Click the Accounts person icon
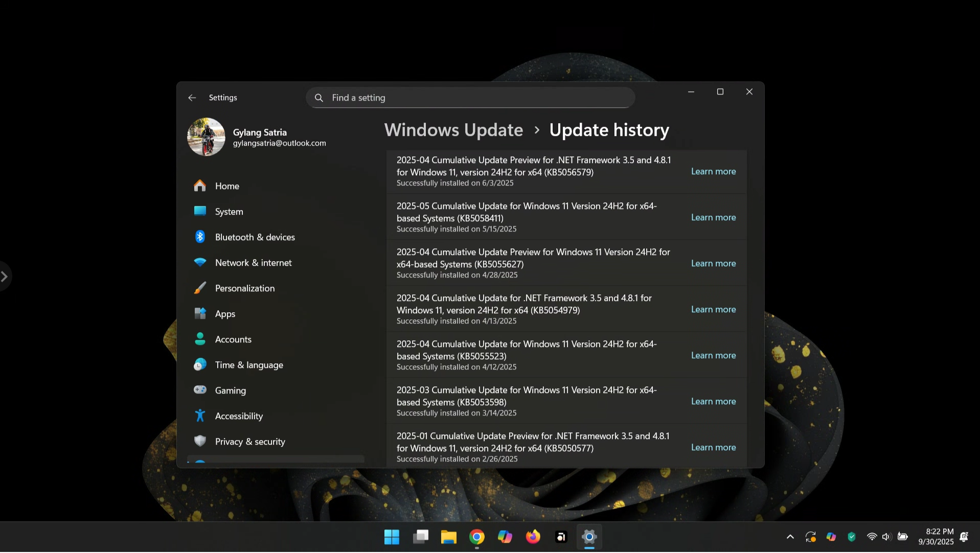The width and height of the screenshot is (980, 553). 200,339
